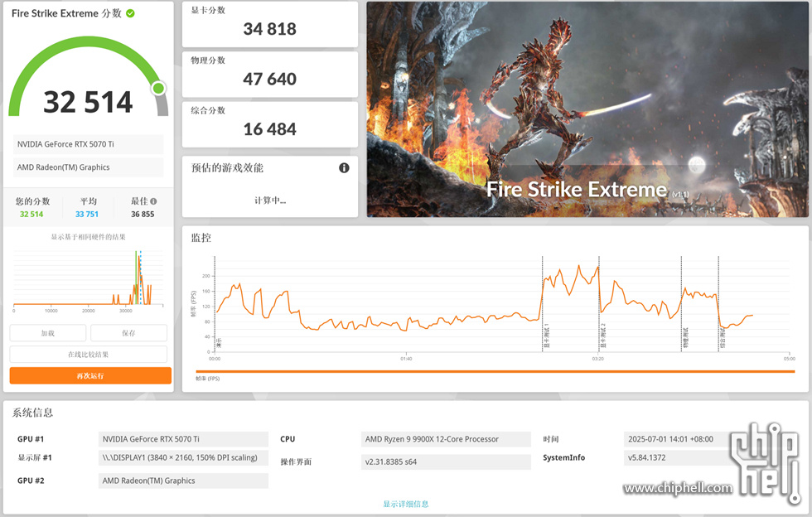Open the 显示详细信息 link
812x517 pixels.
click(x=406, y=504)
